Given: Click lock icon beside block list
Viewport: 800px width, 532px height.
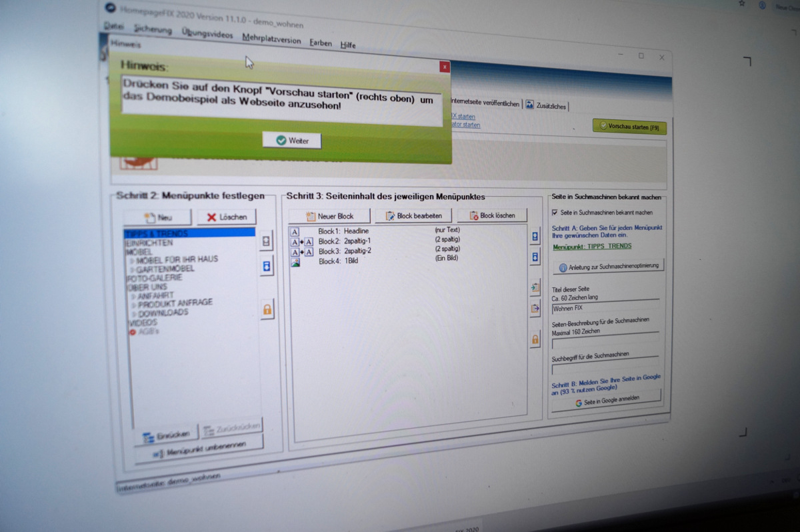Looking at the screenshot, I should click(x=535, y=340).
